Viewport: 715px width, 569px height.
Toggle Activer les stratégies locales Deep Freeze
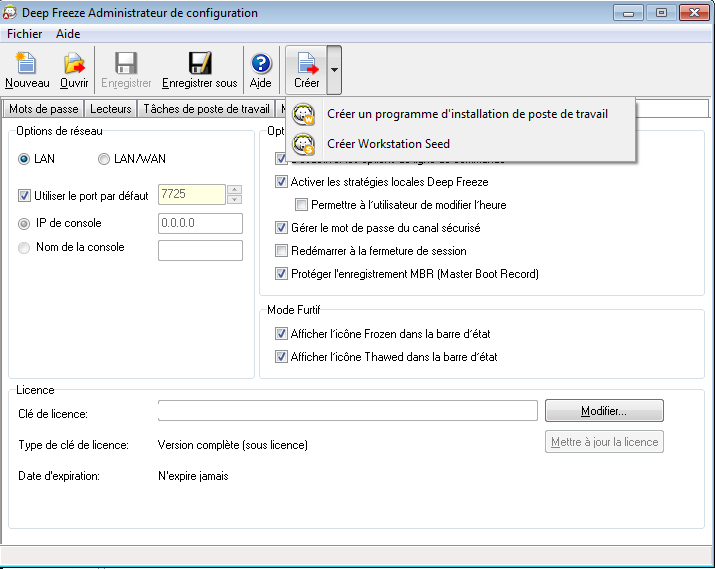[281, 182]
